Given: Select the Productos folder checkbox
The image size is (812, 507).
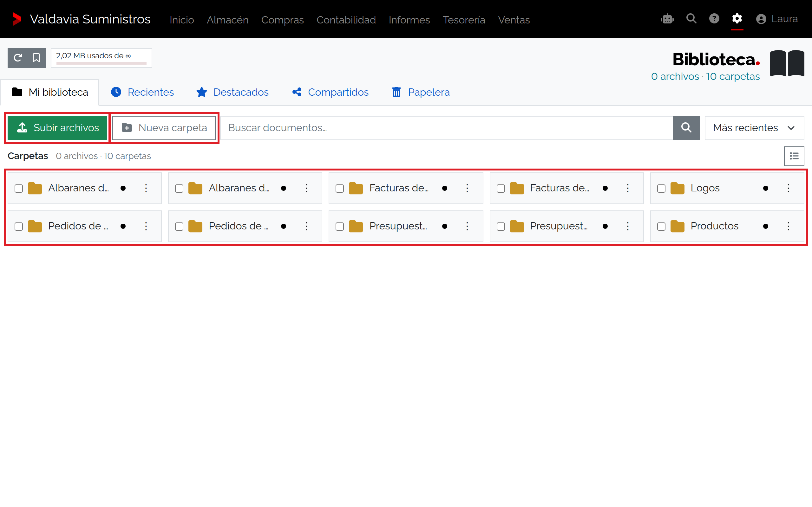Looking at the screenshot, I should coord(661,226).
